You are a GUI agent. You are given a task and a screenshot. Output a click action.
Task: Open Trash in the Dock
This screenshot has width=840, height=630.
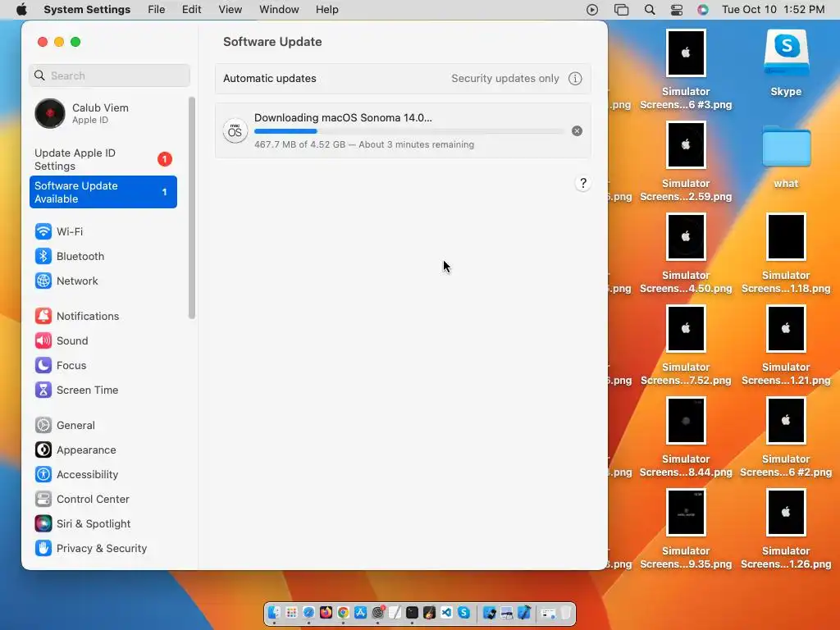(x=564, y=612)
